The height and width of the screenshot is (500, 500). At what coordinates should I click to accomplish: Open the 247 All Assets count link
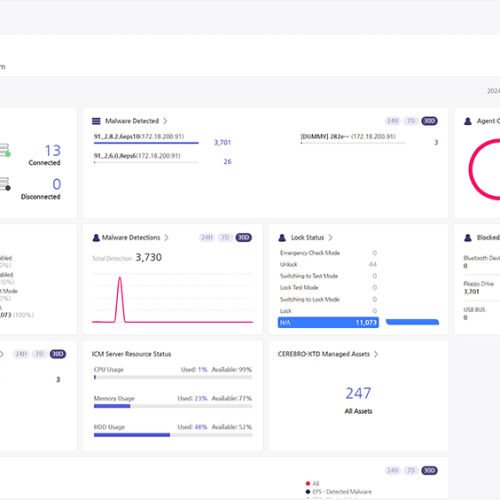click(x=358, y=393)
